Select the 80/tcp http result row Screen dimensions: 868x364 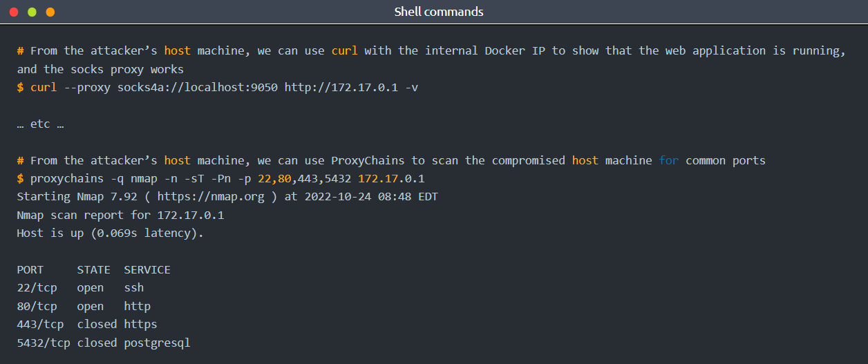coord(84,306)
